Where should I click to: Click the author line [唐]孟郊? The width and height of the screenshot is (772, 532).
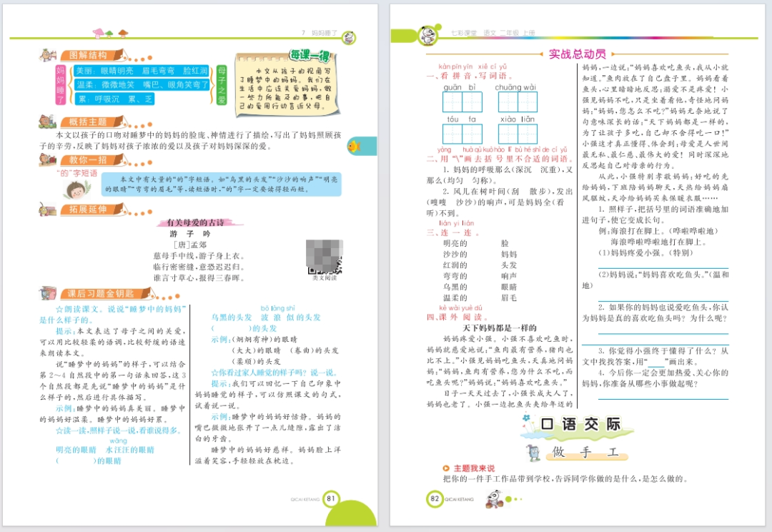pos(190,245)
